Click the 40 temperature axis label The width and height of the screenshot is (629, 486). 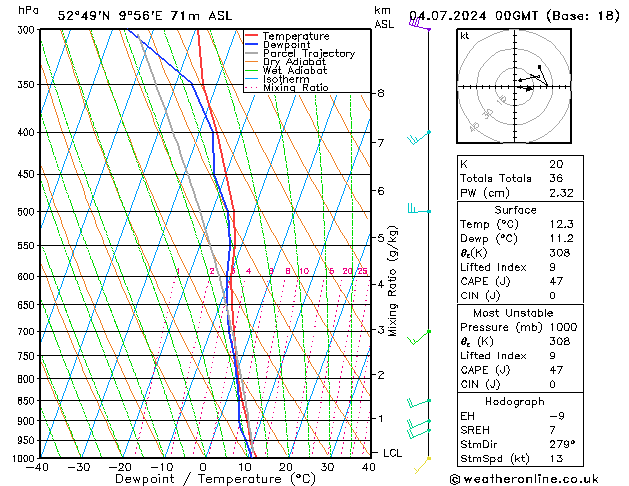tap(369, 467)
